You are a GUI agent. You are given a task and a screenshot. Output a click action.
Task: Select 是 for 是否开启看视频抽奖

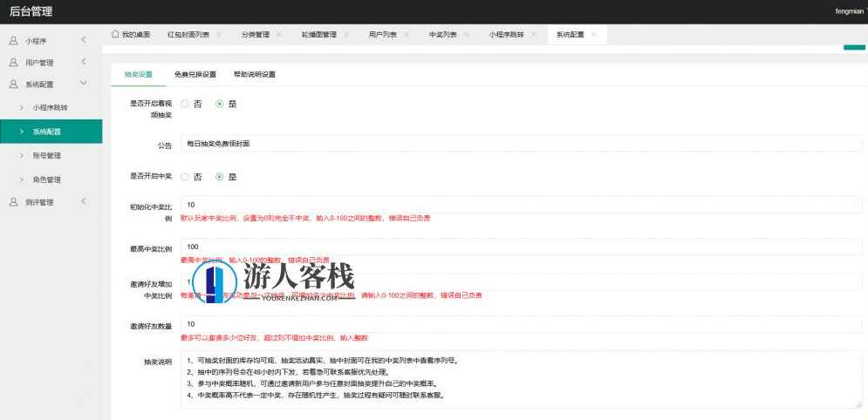click(x=220, y=104)
